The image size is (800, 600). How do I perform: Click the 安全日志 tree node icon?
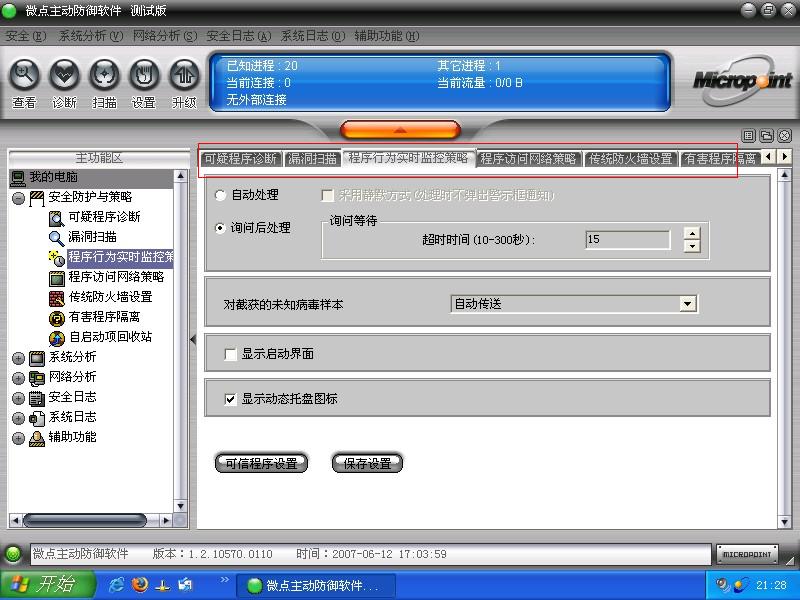pyautogui.click(x=37, y=398)
